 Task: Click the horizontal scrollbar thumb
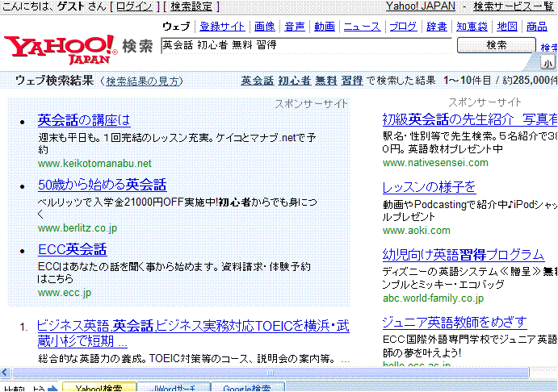tap(271, 373)
